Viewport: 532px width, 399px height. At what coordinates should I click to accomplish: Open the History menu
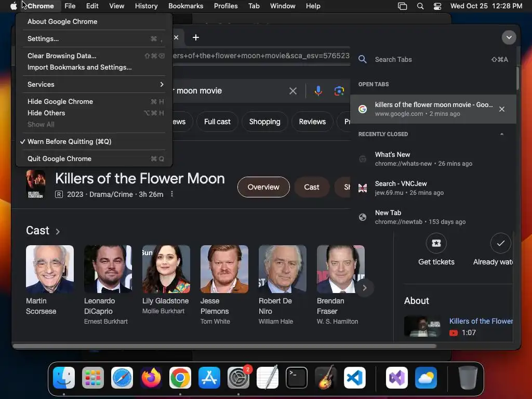(x=146, y=6)
